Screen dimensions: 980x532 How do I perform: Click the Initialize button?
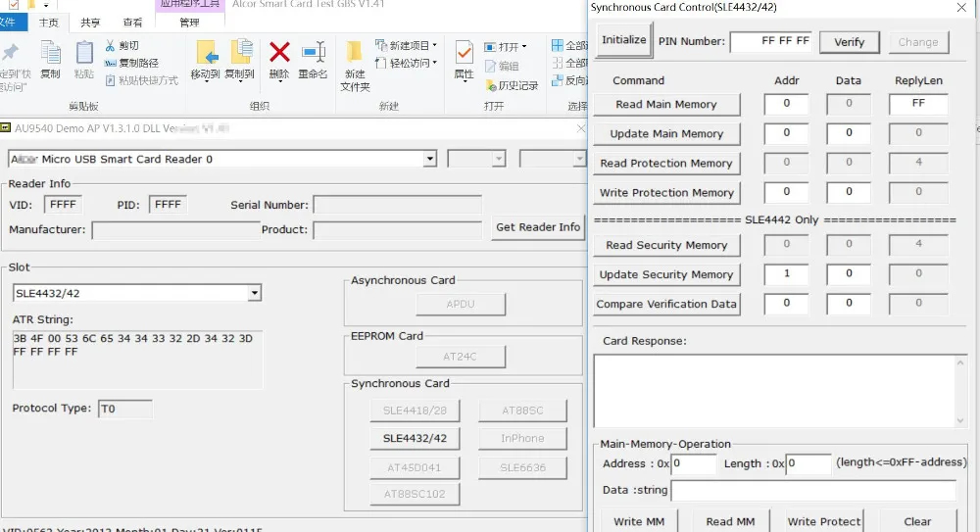coord(623,40)
